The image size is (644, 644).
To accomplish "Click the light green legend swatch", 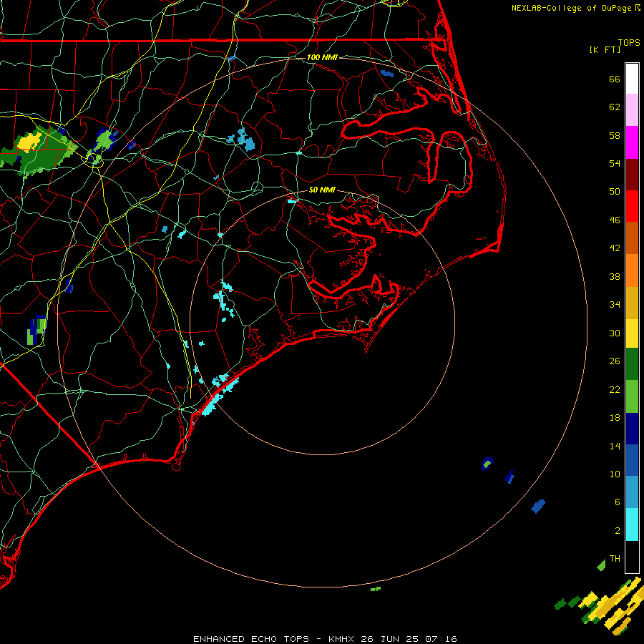I will tap(632, 396).
